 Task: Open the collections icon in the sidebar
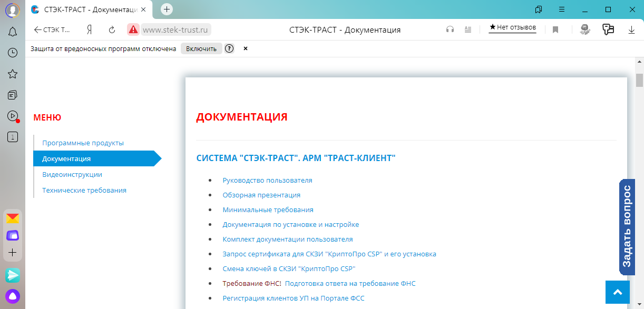(13, 95)
